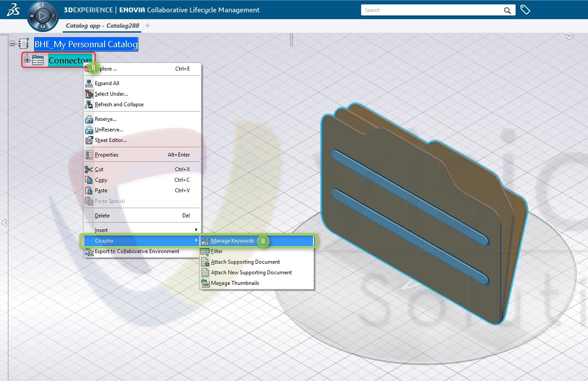Click the Connectors chapter icon

point(38,60)
